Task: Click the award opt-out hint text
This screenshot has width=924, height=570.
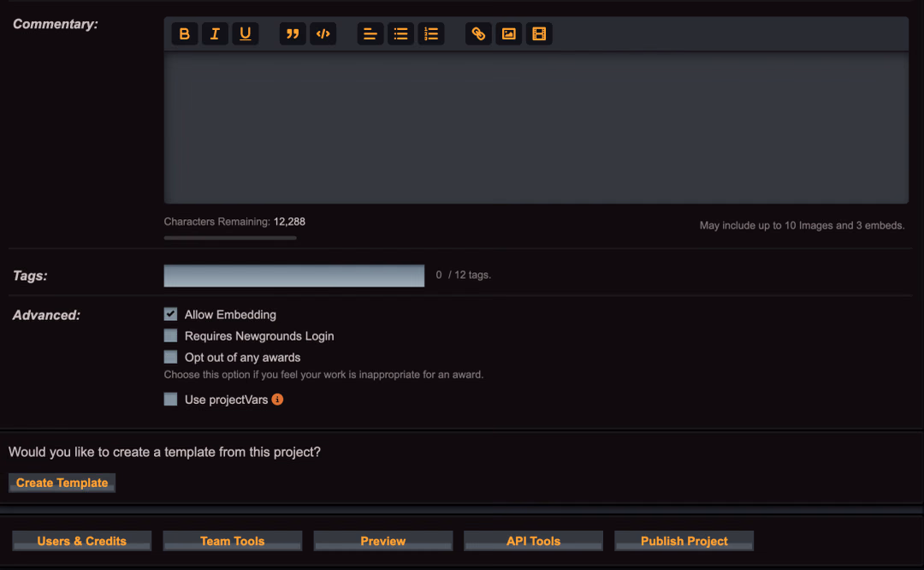Action: 323,374
